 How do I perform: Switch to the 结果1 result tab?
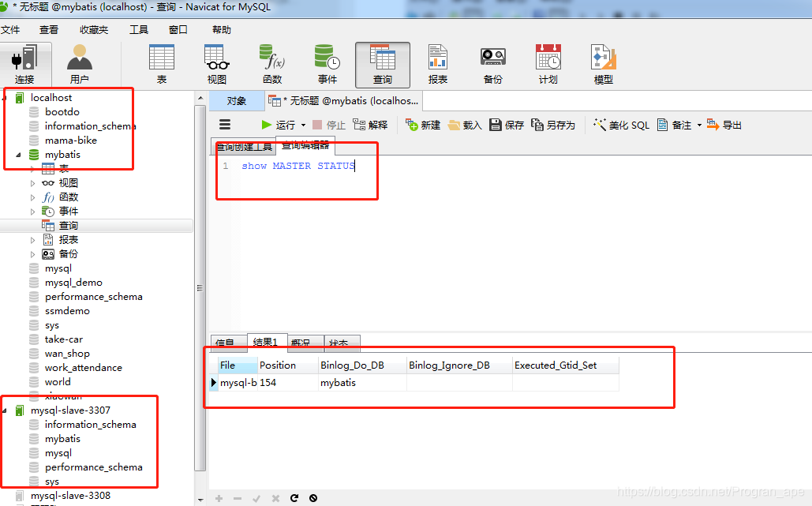point(267,342)
